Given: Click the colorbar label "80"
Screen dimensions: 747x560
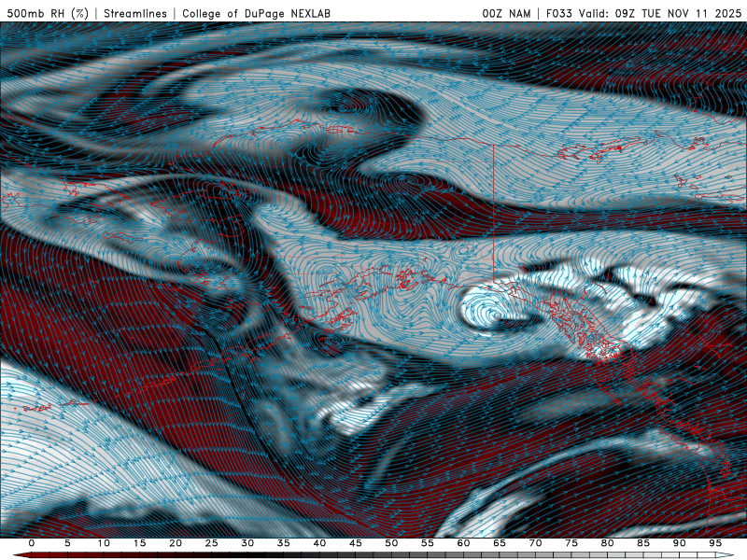Looking at the screenshot, I should [x=608, y=543].
